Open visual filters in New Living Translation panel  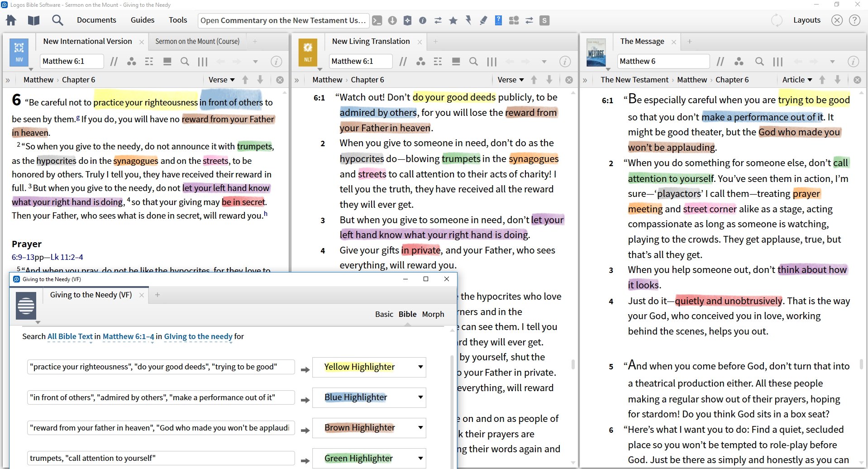pyautogui.click(x=420, y=62)
